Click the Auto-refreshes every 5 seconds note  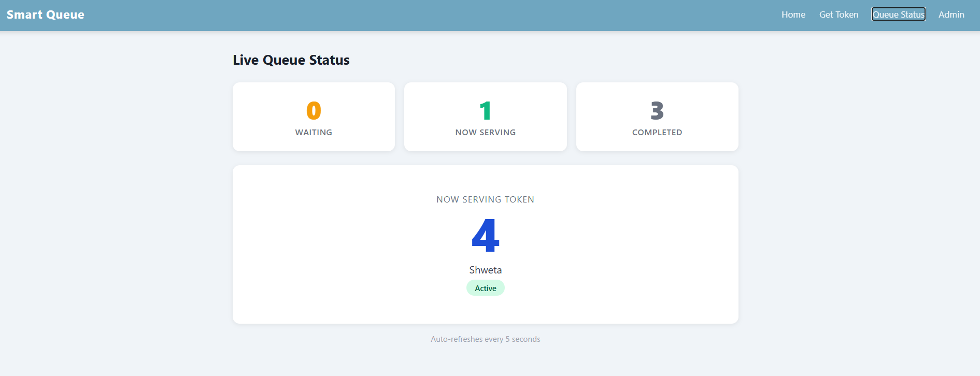coord(486,339)
